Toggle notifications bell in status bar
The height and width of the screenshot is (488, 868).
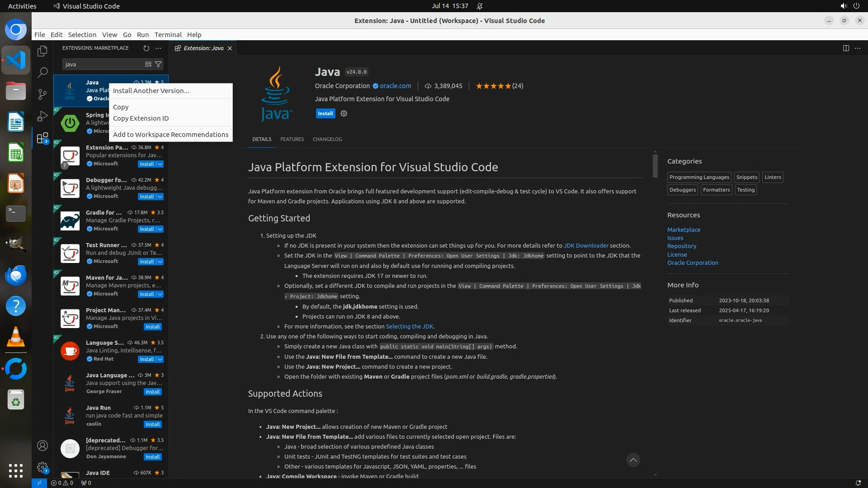coord(858,483)
